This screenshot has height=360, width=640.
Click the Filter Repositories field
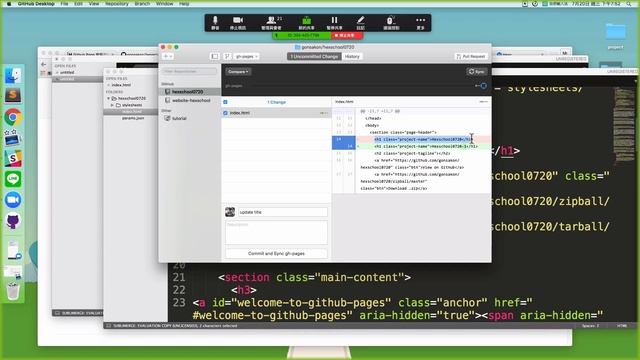pyautogui.click(x=189, y=71)
